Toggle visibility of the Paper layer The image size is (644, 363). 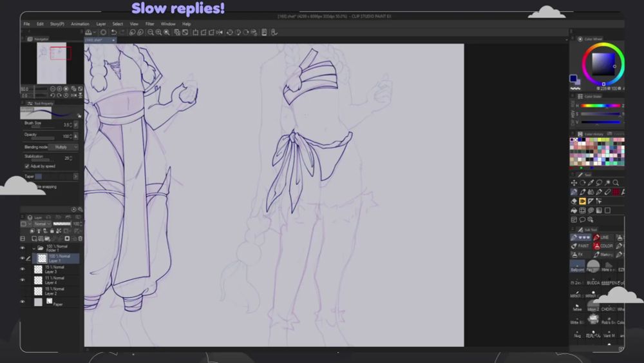(x=23, y=302)
